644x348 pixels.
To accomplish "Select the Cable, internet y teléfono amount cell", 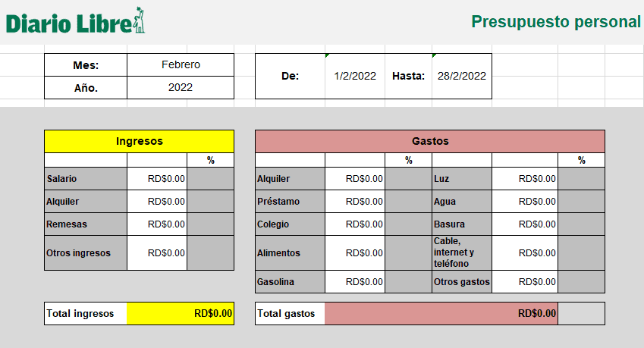I will tap(525, 253).
